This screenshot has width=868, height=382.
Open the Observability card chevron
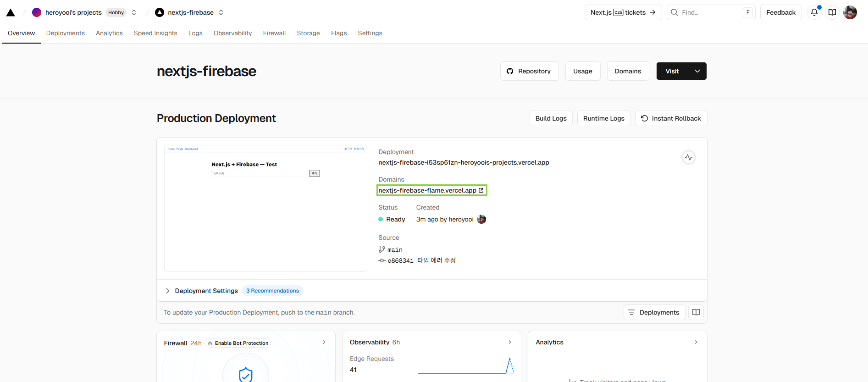[509, 342]
